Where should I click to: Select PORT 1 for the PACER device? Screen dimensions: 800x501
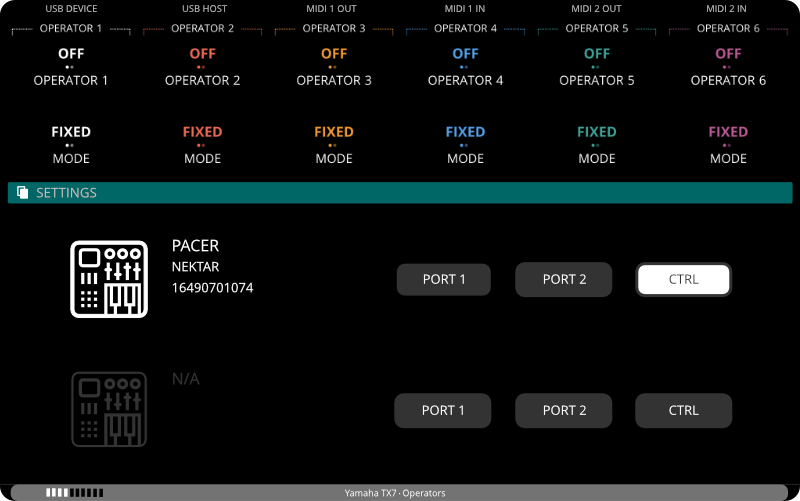444,280
